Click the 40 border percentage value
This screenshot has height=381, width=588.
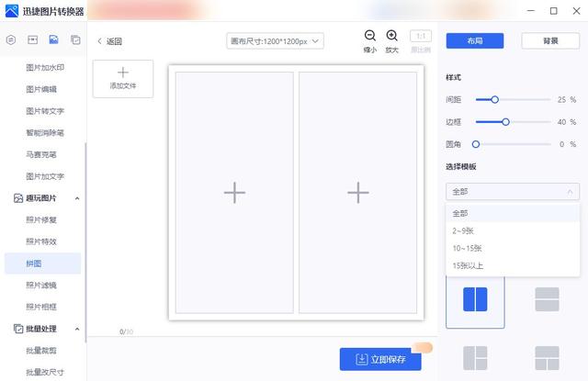[561, 122]
